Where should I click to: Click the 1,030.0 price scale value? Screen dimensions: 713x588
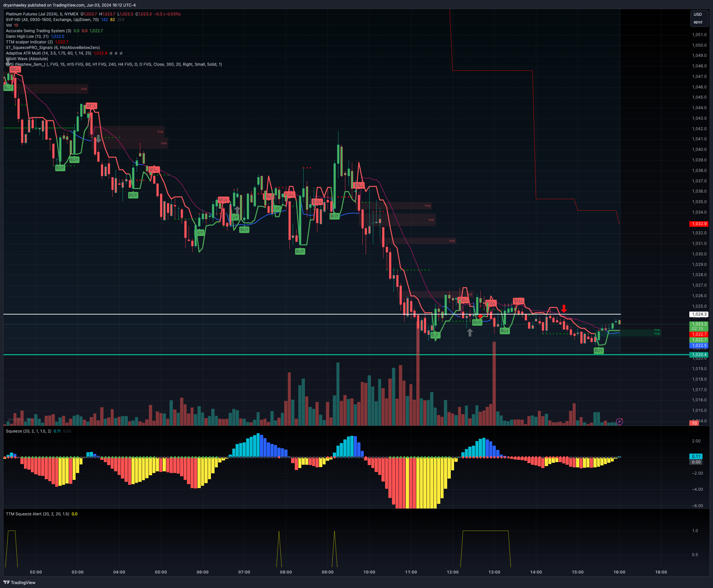pos(700,254)
